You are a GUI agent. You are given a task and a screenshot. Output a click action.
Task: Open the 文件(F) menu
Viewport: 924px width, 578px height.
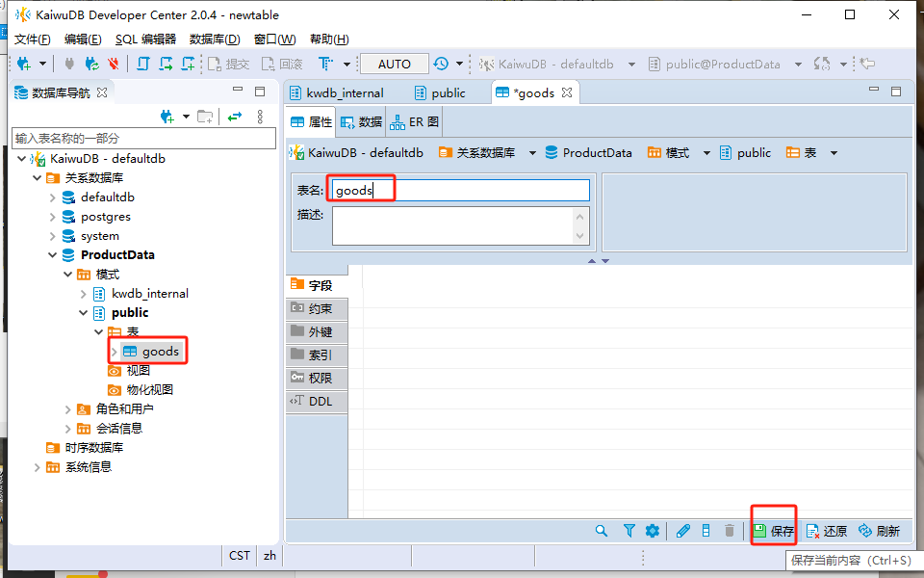pyautogui.click(x=33, y=39)
